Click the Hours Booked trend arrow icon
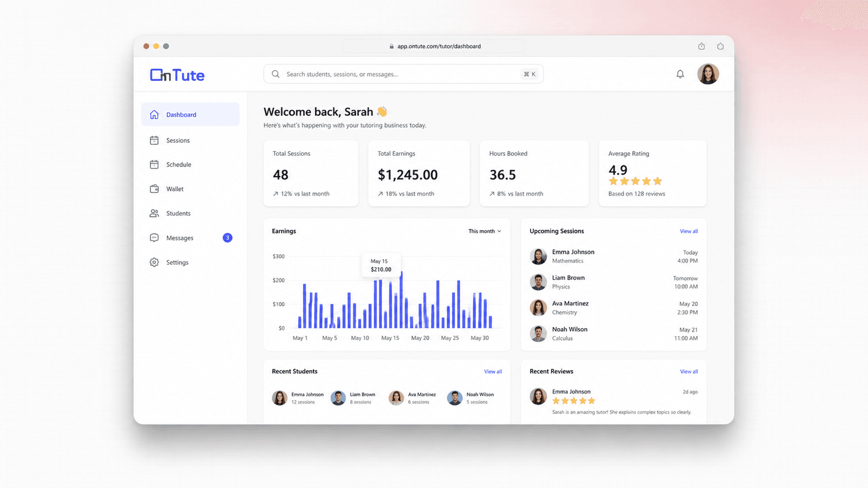The image size is (868, 488). pyautogui.click(x=492, y=194)
